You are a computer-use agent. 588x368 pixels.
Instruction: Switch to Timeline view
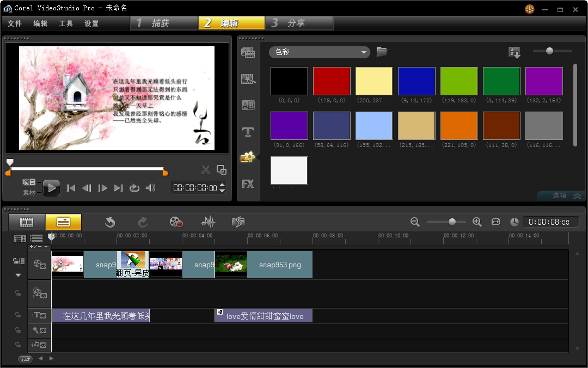(63, 223)
